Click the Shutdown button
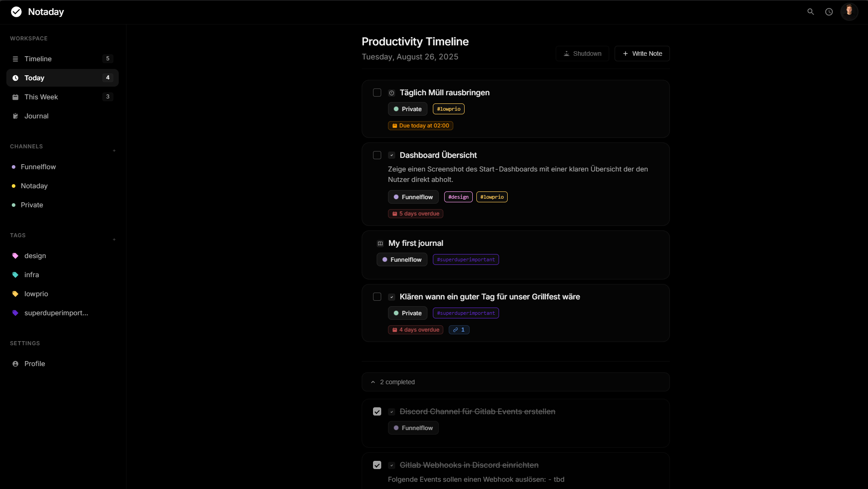The height and width of the screenshot is (489, 868). [x=582, y=54]
